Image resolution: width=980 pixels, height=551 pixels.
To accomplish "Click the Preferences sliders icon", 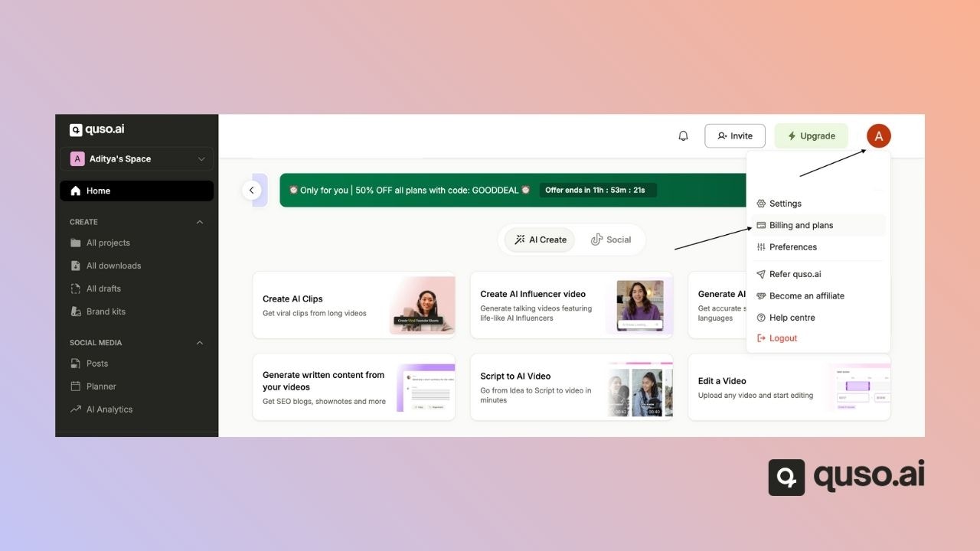I will click(761, 247).
